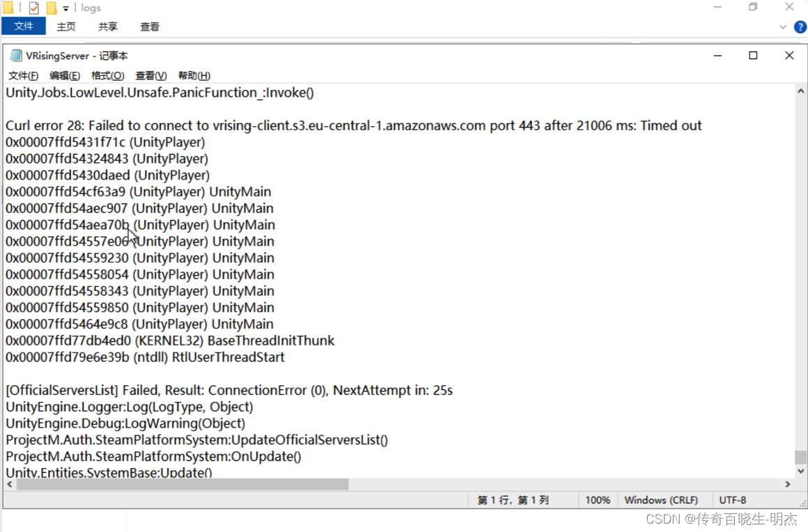Open the Notepad 文件(F) menu
The width and height of the screenshot is (808, 532).
23,76
